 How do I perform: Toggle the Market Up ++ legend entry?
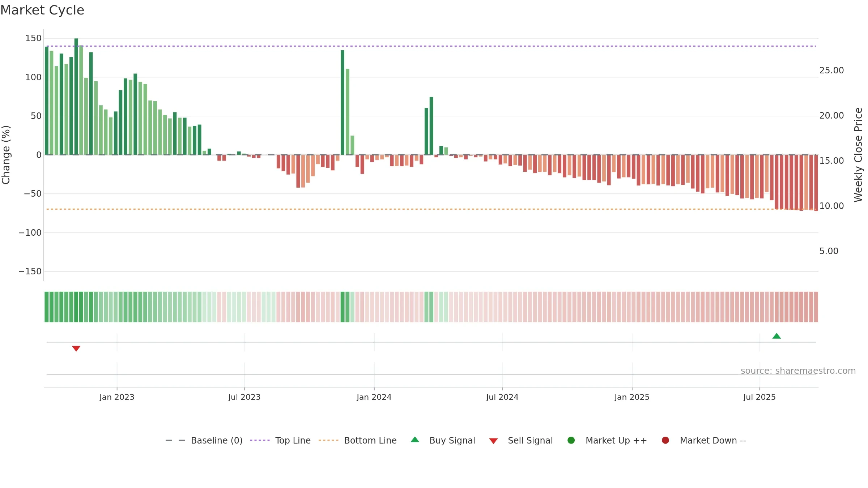607,441
